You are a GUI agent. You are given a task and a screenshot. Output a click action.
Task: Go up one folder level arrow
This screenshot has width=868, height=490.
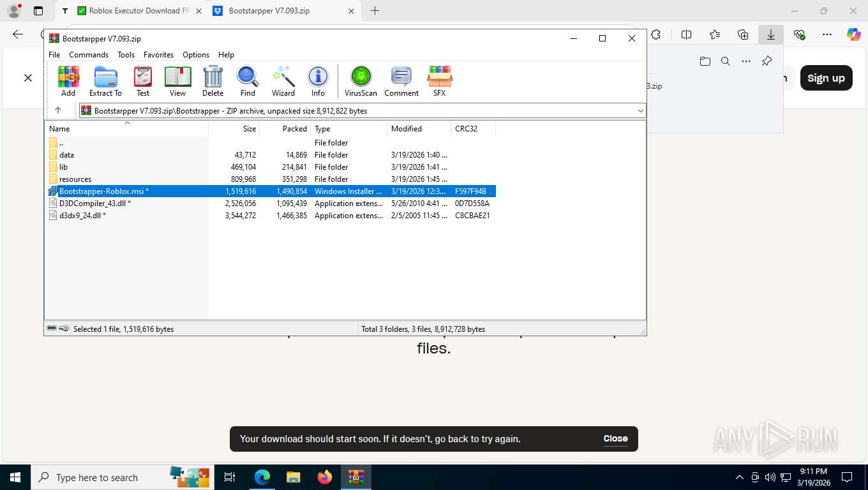(58, 110)
